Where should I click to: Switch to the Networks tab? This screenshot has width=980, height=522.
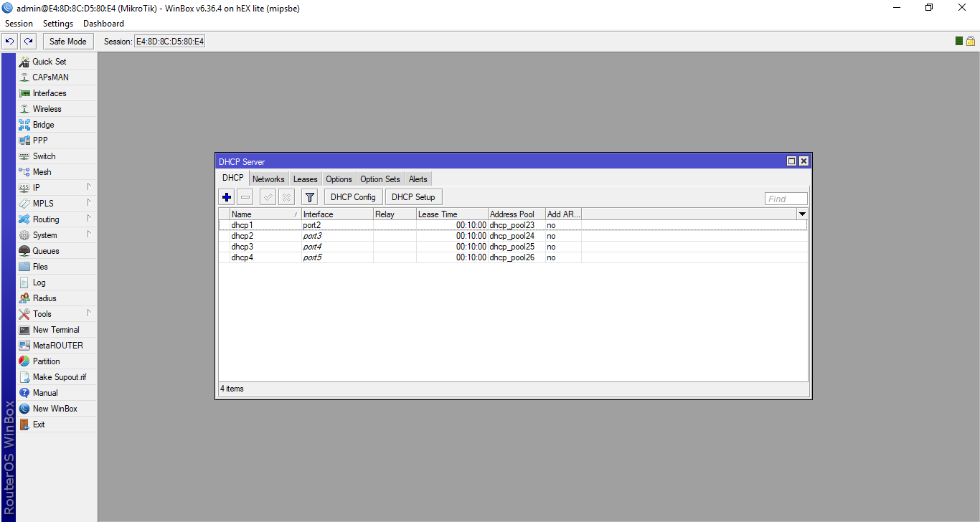click(268, 179)
